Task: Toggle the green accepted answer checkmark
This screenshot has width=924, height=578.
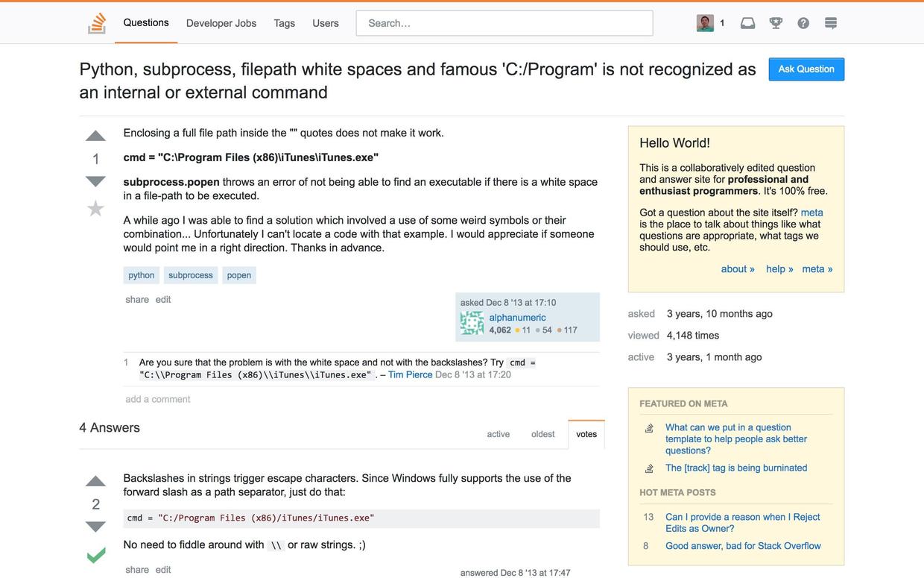Action: (x=95, y=555)
